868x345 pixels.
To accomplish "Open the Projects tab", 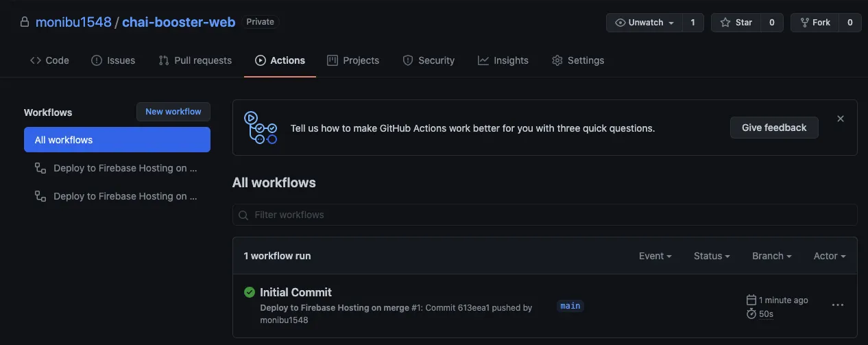I will [x=353, y=60].
